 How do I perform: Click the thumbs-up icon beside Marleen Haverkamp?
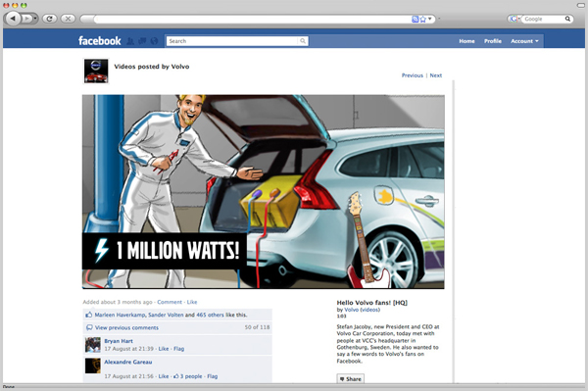[89, 315]
